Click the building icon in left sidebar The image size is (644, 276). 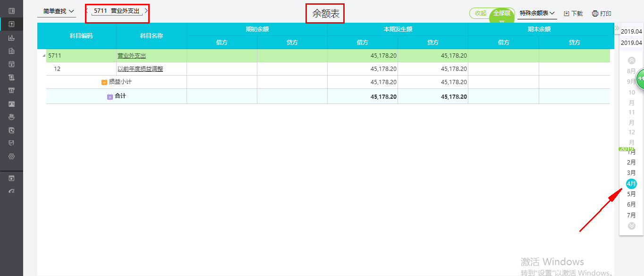(12, 51)
